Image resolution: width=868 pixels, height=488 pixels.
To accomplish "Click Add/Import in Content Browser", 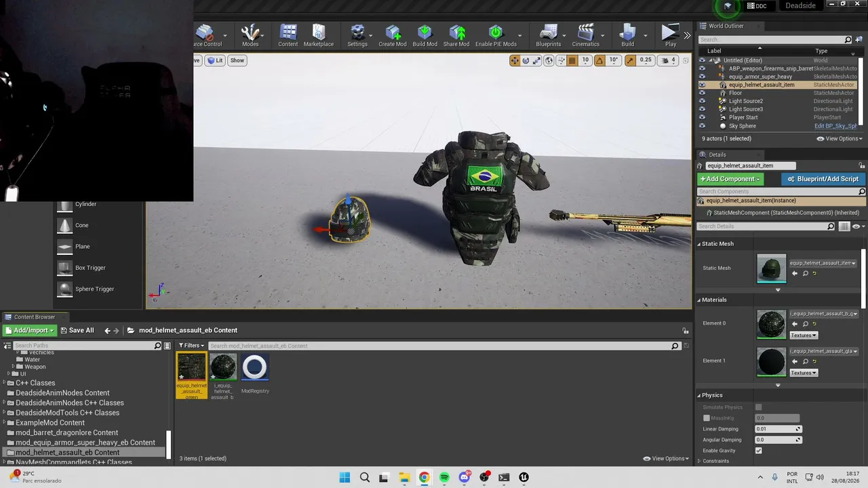I will (x=28, y=331).
